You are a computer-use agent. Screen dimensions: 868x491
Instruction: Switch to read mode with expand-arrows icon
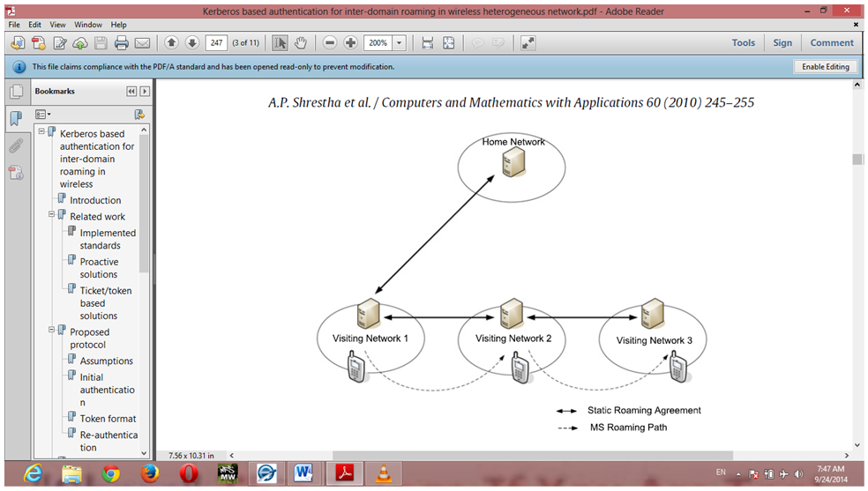[x=528, y=43]
